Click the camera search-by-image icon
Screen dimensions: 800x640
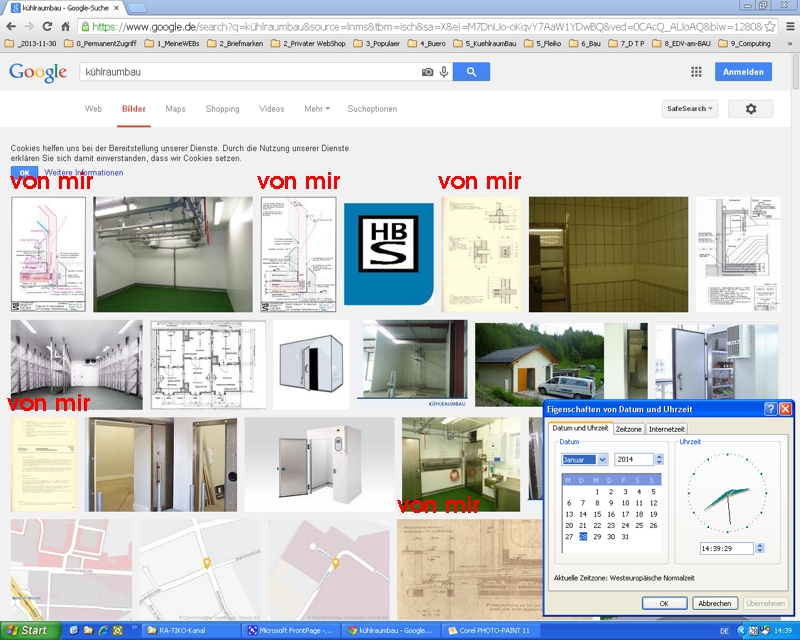[x=428, y=72]
